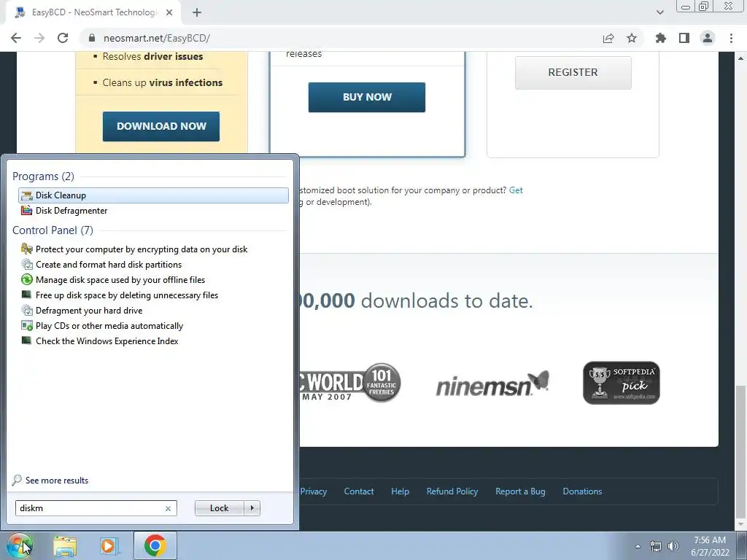
Task: Open Windows Media Player from the taskbar
Action: tap(109, 545)
